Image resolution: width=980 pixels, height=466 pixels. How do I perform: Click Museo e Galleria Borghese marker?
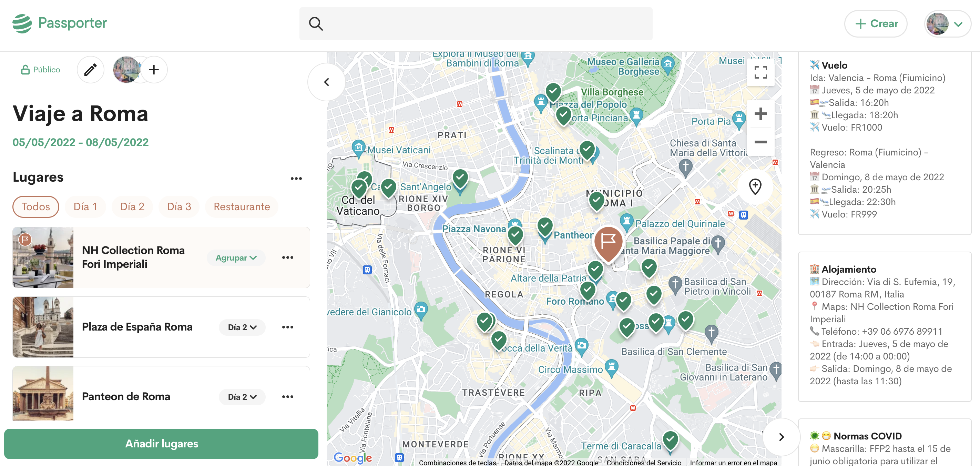point(668,65)
